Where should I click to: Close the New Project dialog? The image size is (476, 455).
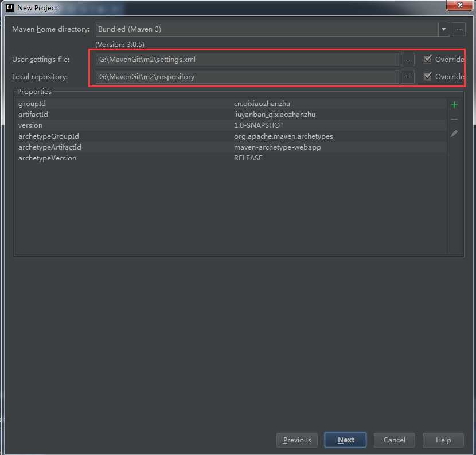(459, 5)
